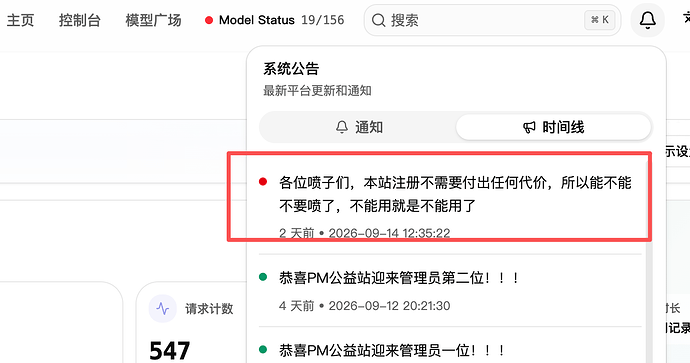Click timestamp 2026-09-14 12:35:22
Viewport: 690px width, 363px height.
coord(389,233)
